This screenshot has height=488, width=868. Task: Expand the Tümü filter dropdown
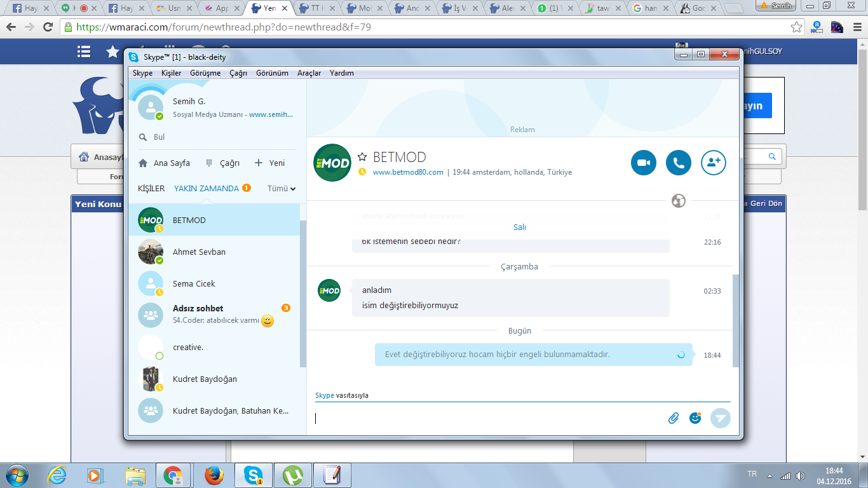(281, 189)
